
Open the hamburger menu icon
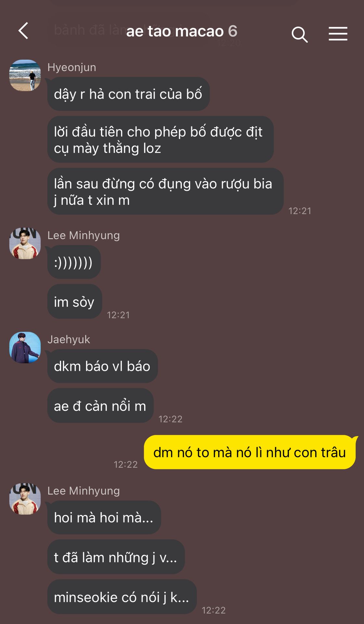pyautogui.click(x=338, y=34)
